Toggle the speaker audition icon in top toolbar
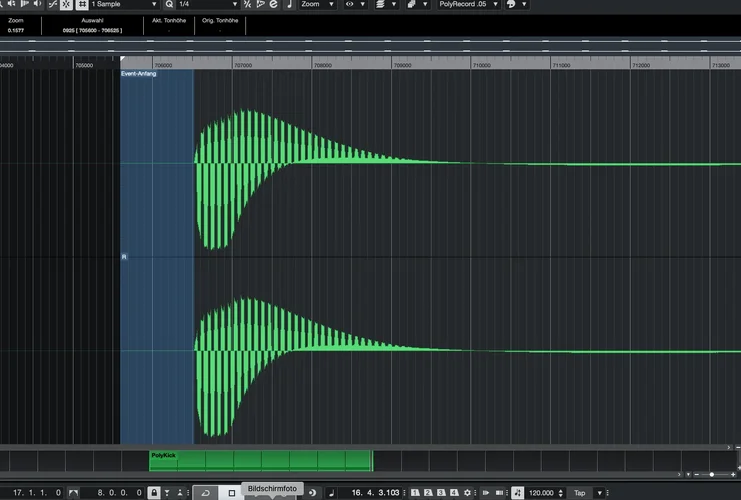This screenshot has width=741, height=500. [x=11, y=4]
